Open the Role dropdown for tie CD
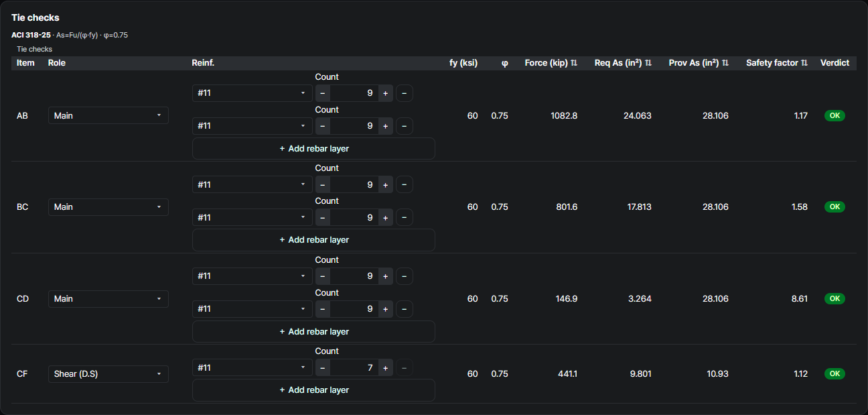The width and height of the screenshot is (868, 415). (108, 298)
